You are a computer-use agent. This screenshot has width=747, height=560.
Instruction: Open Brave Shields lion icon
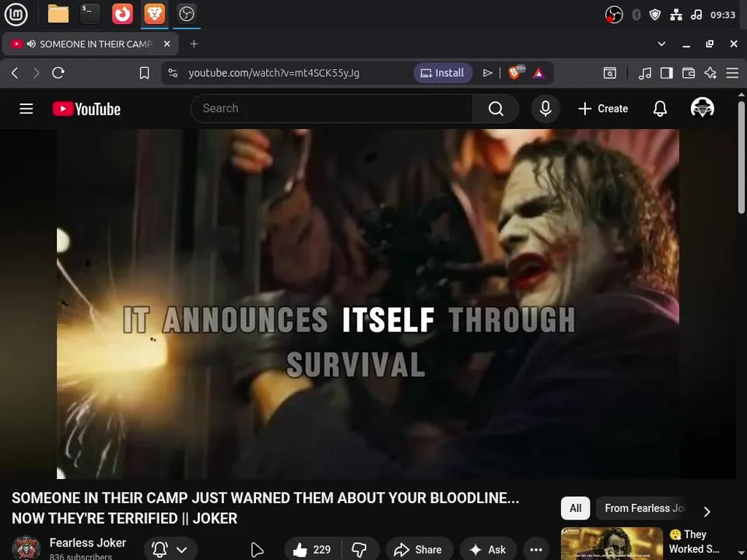(516, 72)
